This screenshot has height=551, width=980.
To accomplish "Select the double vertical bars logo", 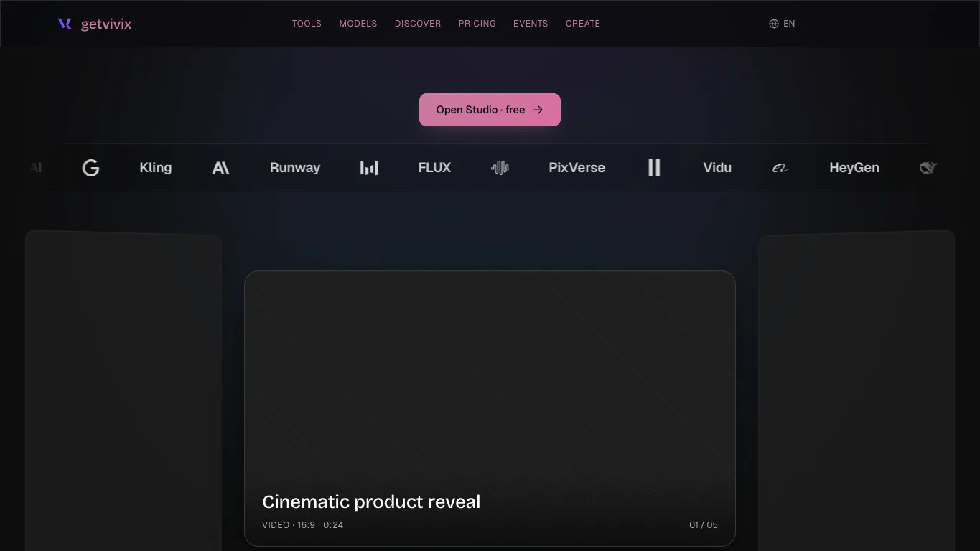I will (x=654, y=168).
